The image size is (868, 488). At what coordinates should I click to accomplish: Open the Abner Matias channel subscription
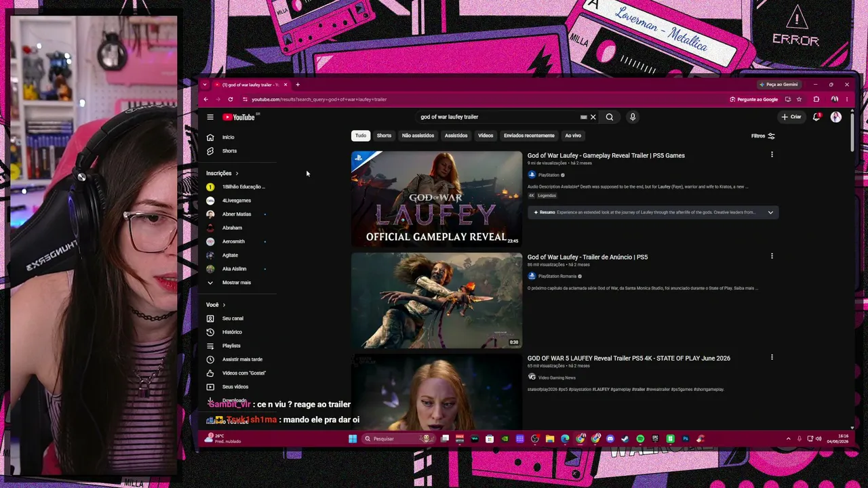[x=238, y=214]
